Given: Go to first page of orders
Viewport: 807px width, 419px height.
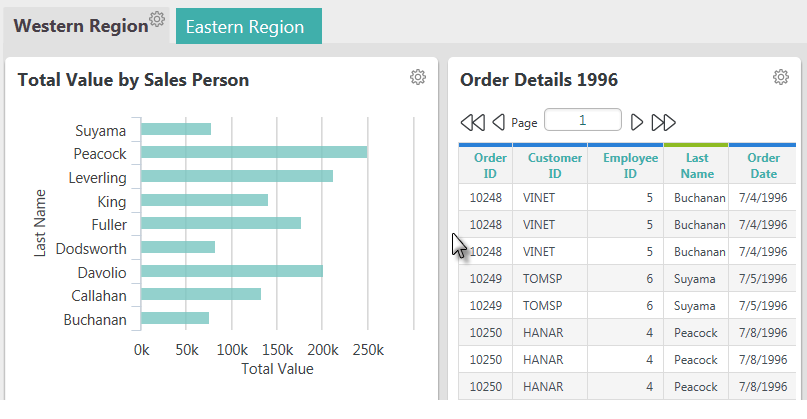Looking at the screenshot, I should click(x=472, y=123).
